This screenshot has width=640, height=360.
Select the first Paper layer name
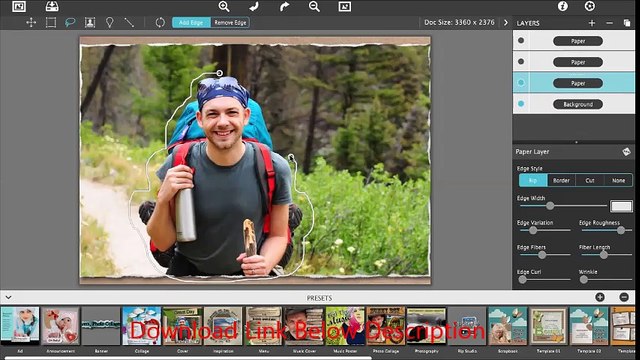point(578,41)
